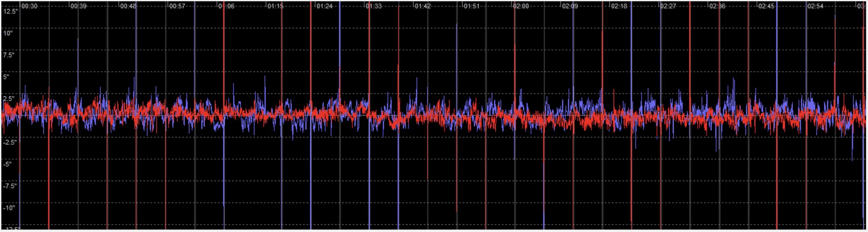Click the 00:30 time axis label
Image resolution: width=868 pixels, height=232 pixels.
click(x=29, y=6)
